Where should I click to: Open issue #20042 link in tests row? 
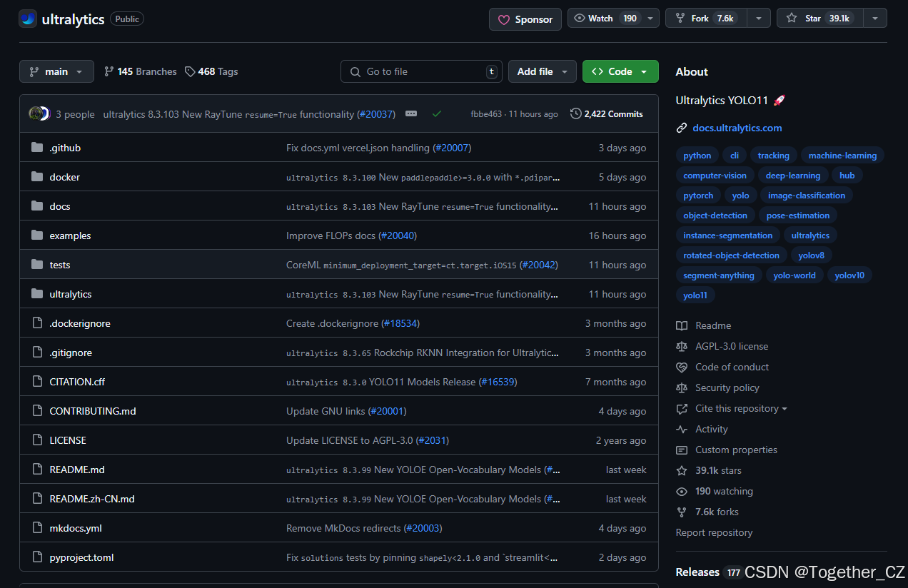coord(538,265)
